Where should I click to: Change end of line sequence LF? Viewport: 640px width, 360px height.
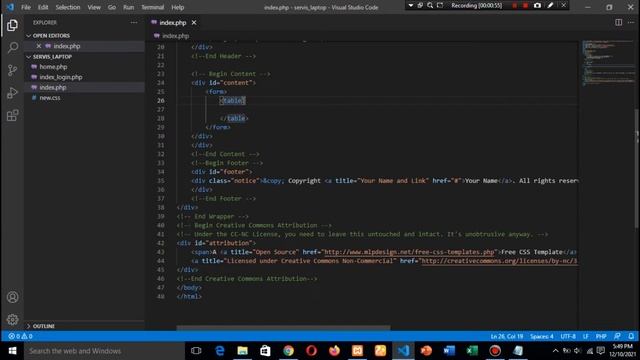[586, 336]
